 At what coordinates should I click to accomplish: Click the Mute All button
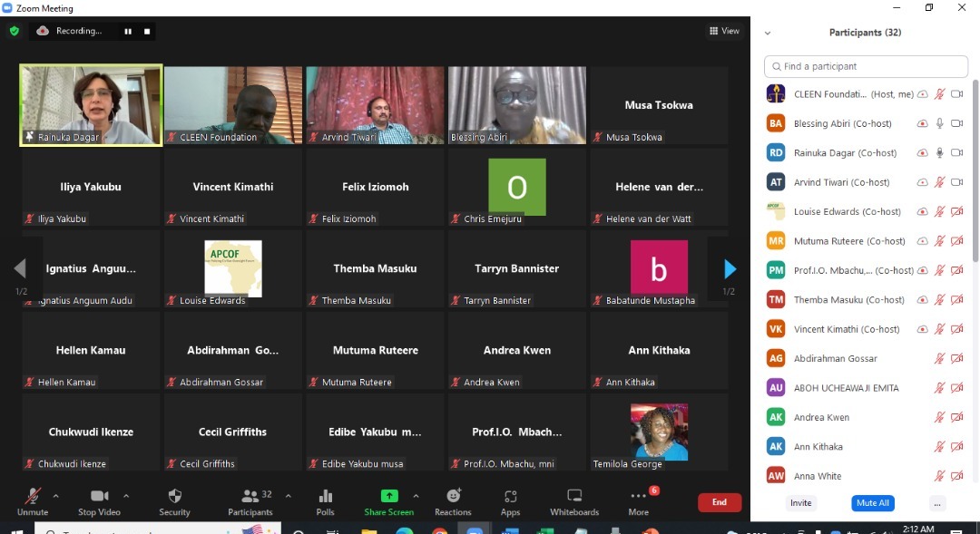point(873,503)
